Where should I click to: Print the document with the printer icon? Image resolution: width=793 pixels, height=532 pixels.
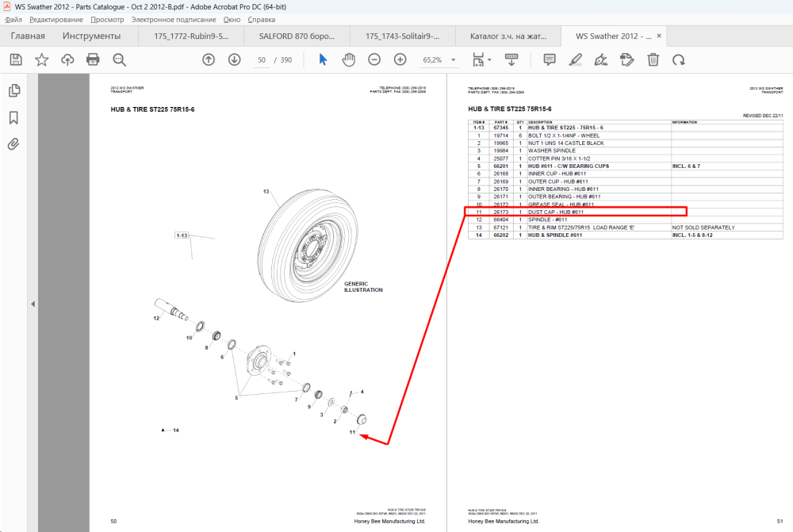(x=93, y=59)
